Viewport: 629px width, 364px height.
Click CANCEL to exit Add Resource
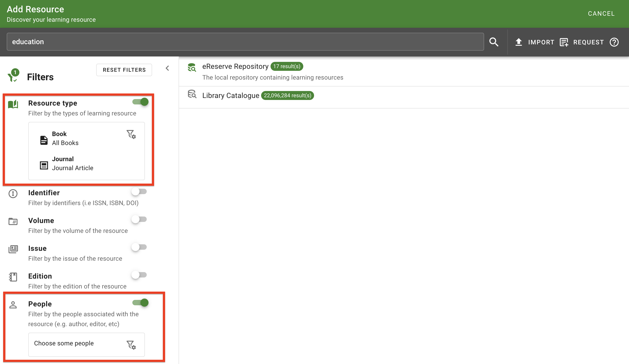click(601, 13)
